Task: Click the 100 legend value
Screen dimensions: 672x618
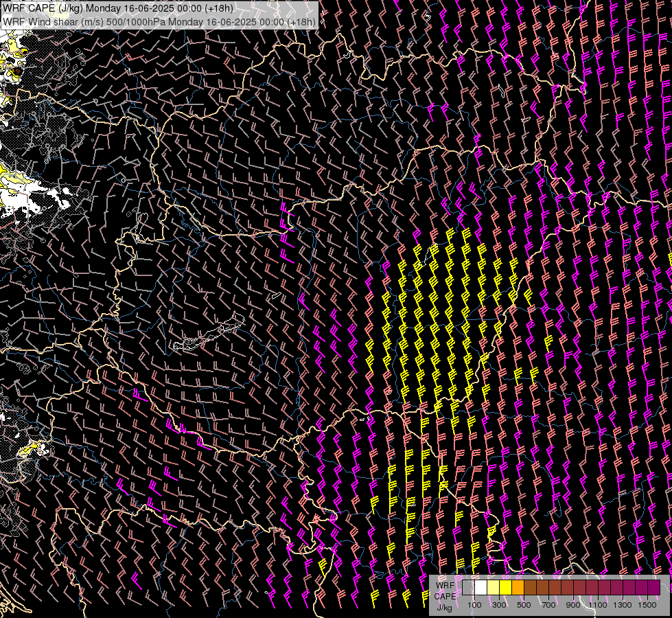Action: pyautogui.click(x=474, y=605)
